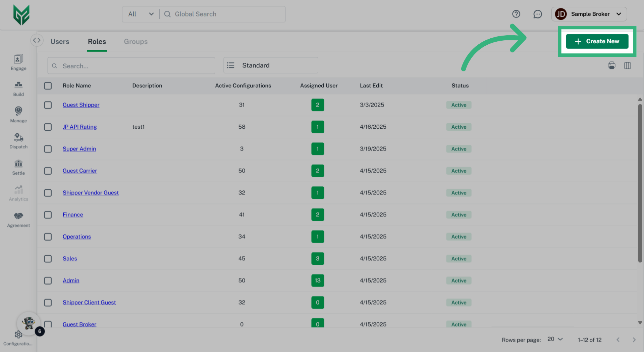Viewport: 644px width, 352px height.
Task: Click the roles Search field
Action: click(x=134, y=66)
